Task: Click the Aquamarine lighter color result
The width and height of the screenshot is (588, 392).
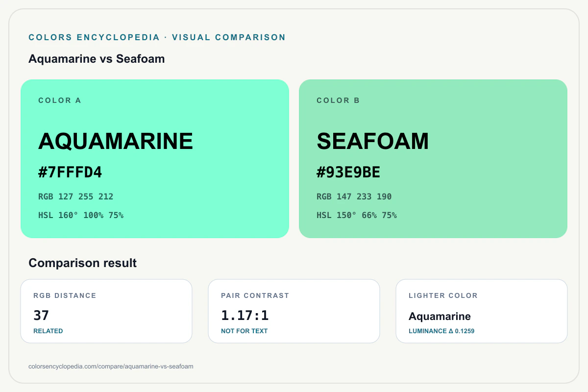Action: click(x=440, y=317)
